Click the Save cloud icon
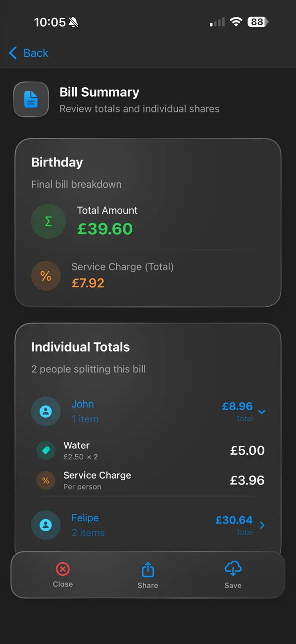296x644 pixels. tap(233, 569)
